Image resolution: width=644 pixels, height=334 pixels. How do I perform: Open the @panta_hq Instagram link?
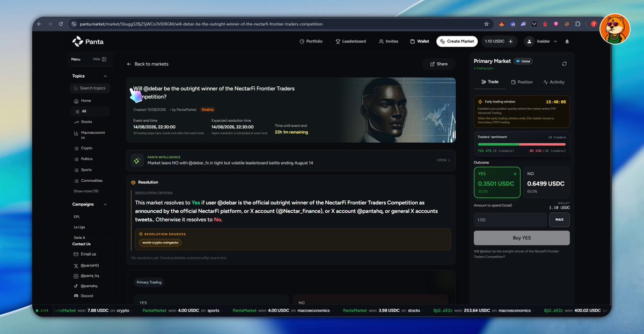pyautogui.click(x=86, y=276)
